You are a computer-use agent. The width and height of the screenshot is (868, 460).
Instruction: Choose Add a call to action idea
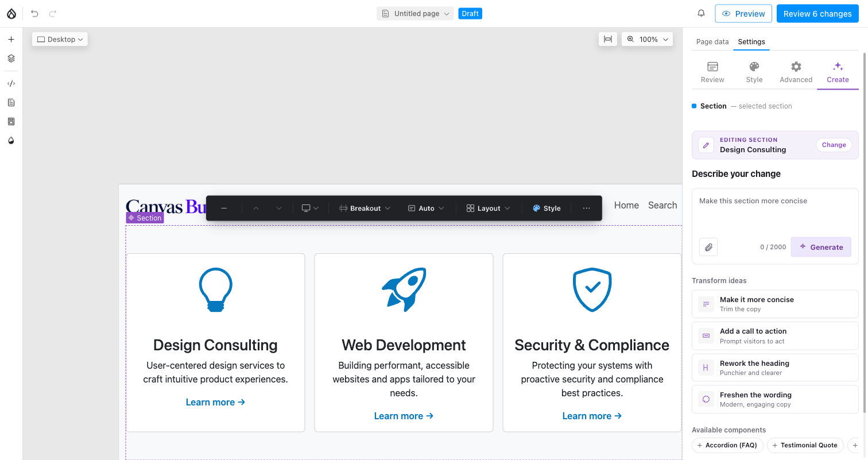[x=775, y=336]
